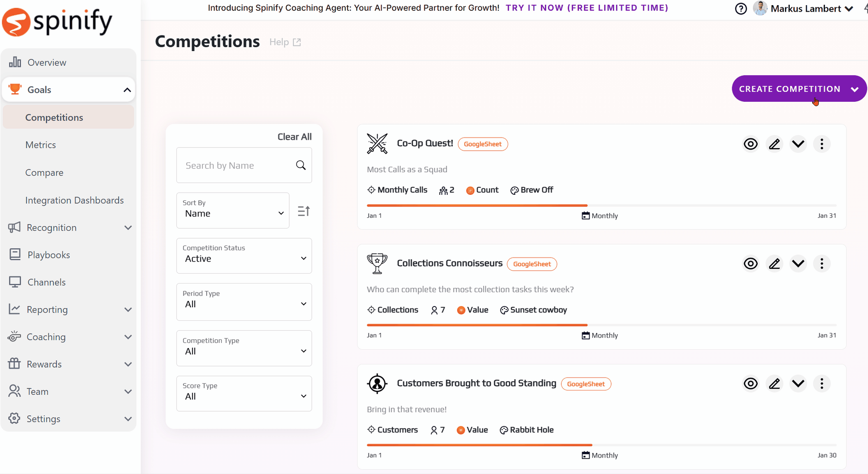Click the Create Competition button
The image size is (868, 474).
point(799,89)
